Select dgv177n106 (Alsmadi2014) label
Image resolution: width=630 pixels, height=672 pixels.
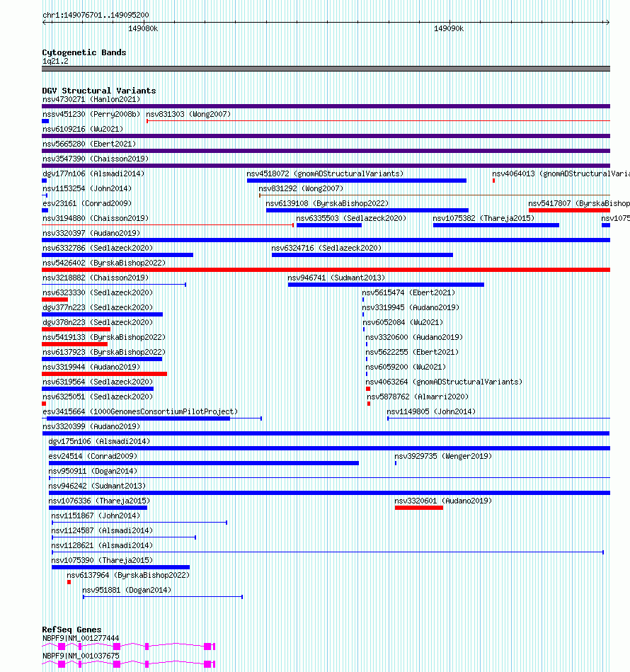pyautogui.click(x=93, y=174)
